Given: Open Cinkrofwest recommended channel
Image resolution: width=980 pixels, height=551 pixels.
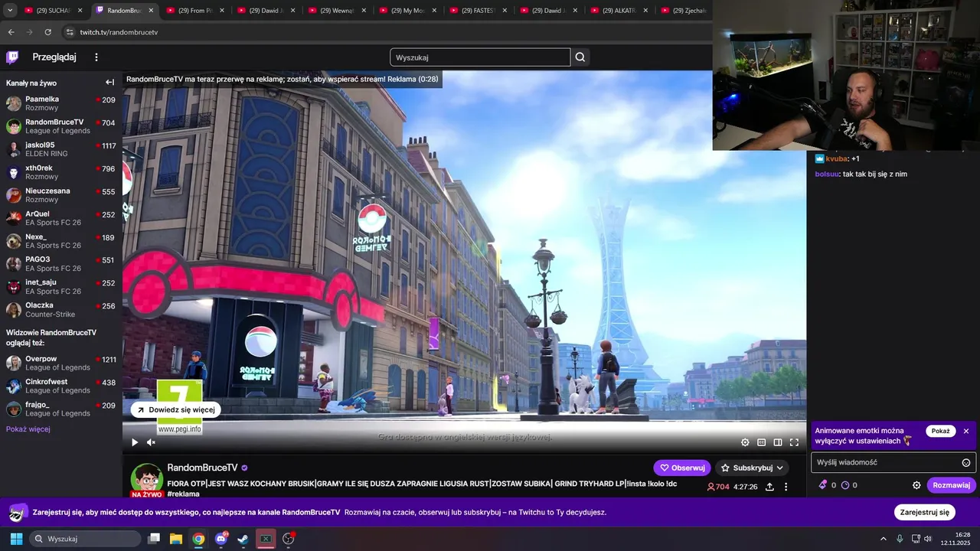Looking at the screenshot, I should point(60,386).
